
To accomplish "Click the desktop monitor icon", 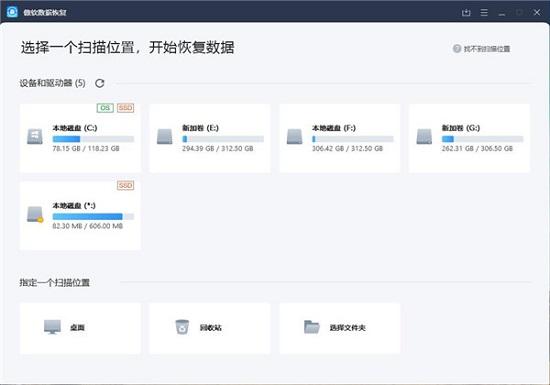I will 52,327.
